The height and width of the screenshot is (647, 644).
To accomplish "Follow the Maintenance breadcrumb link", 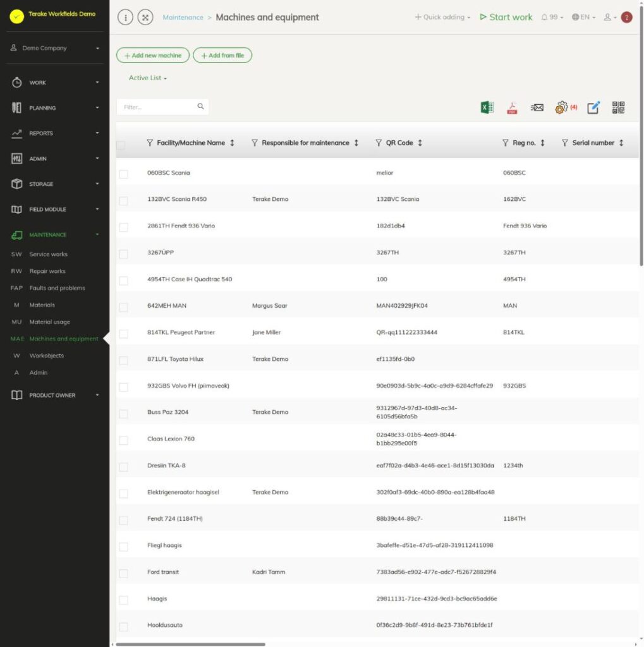I will [x=183, y=17].
